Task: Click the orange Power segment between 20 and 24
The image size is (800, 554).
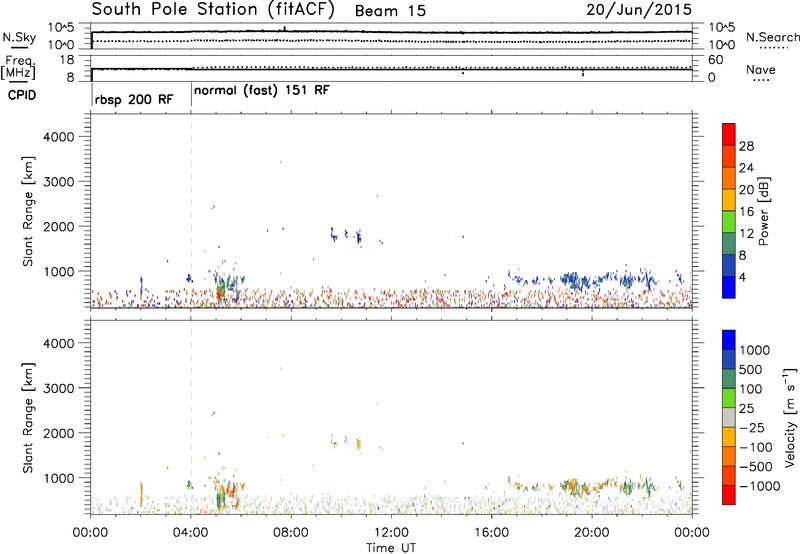Action: click(x=729, y=178)
